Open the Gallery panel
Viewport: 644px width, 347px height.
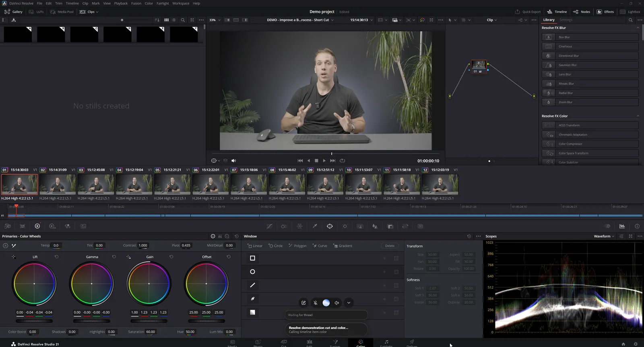click(x=13, y=12)
